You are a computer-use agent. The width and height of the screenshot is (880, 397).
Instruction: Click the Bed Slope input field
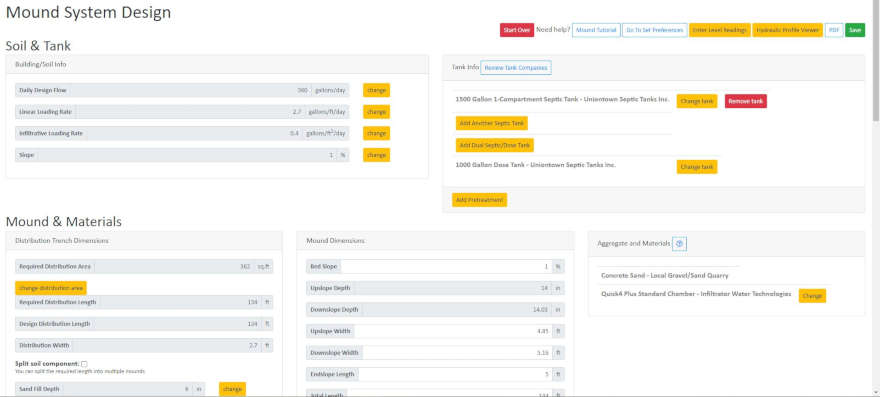(446, 267)
